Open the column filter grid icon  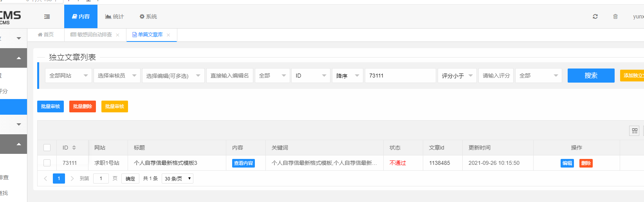(x=634, y=131)
